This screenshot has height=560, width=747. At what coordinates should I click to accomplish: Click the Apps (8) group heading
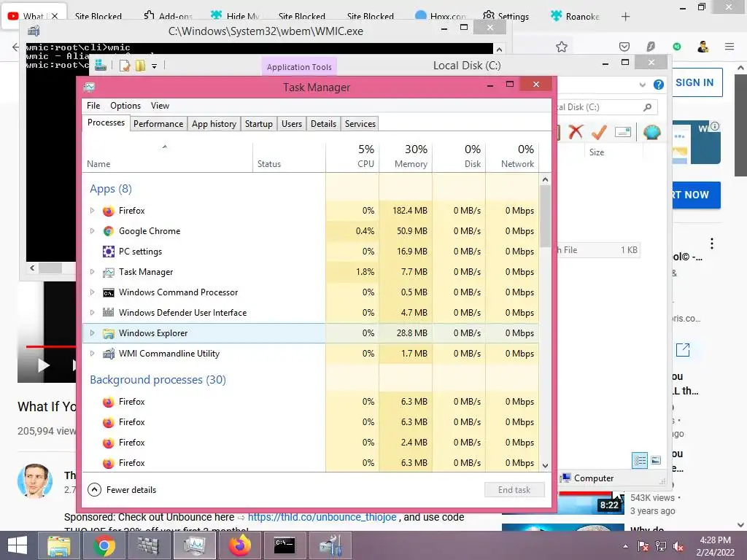pos(111,189)
